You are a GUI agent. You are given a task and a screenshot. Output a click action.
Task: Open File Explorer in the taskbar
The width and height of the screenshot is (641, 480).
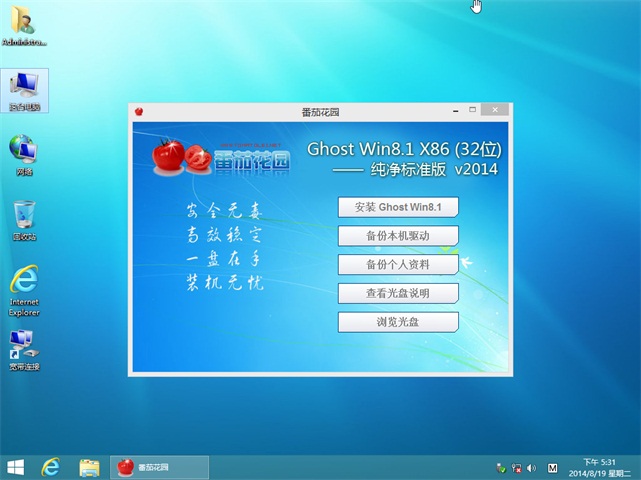pyautogui.click(x=89, y=467)
